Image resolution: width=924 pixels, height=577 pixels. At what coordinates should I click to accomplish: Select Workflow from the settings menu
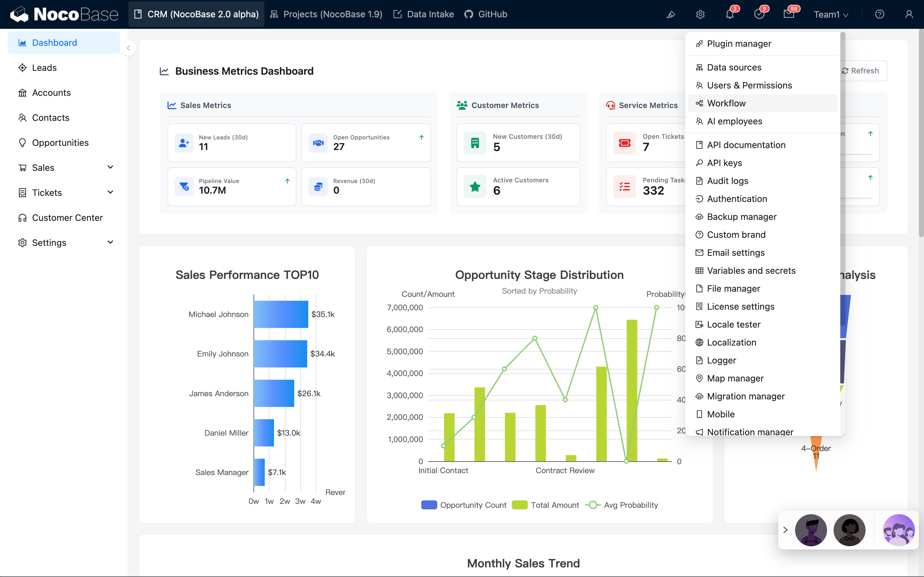(x=726, y=103)
